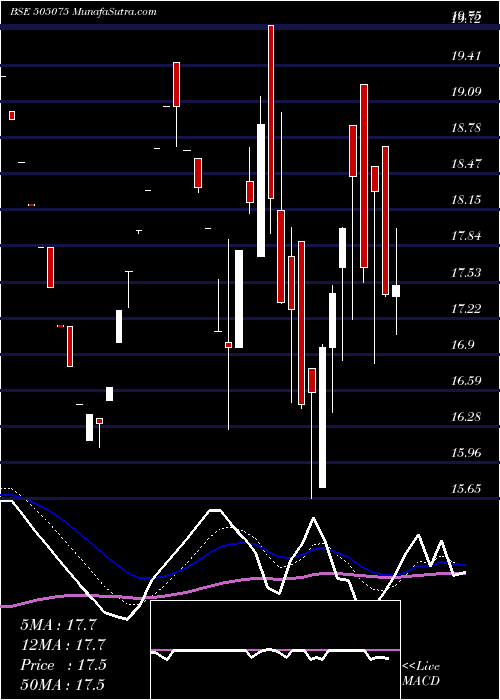Click the last white candle near 17.5
Viewport: 500px width, 700px height.
tap(396, 291)
